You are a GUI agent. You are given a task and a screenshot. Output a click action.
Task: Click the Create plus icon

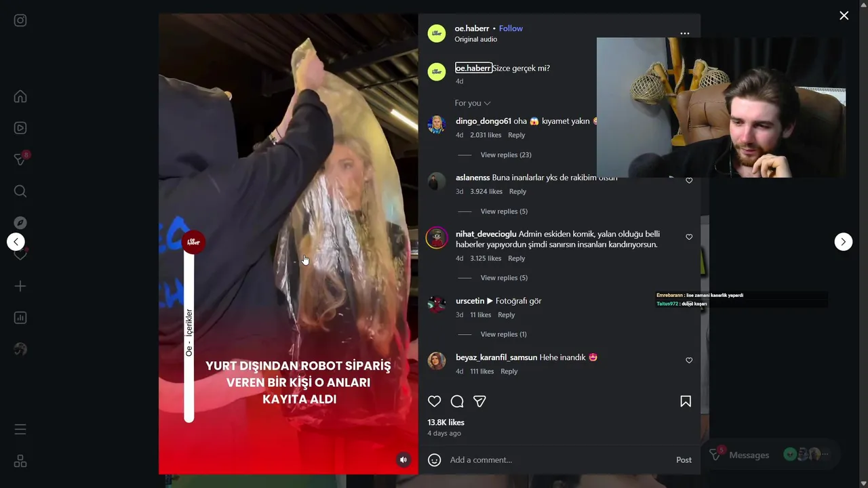coord(20,286)
